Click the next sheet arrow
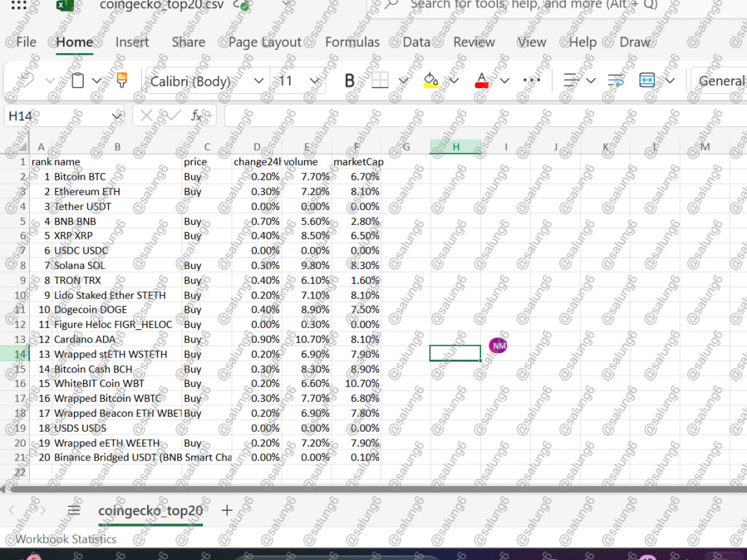747x560 pixels. [x=43, y=511]
